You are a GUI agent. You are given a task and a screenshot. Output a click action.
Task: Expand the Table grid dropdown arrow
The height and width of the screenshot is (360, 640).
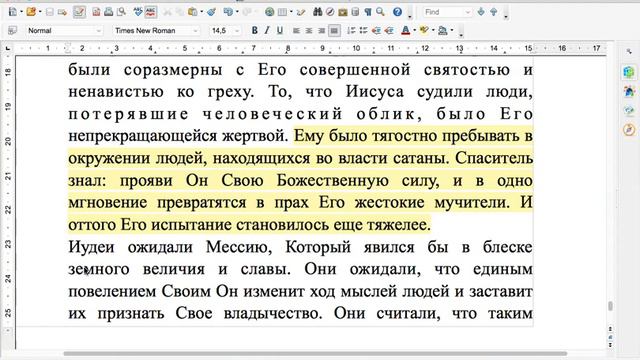[x=291, y=12]
